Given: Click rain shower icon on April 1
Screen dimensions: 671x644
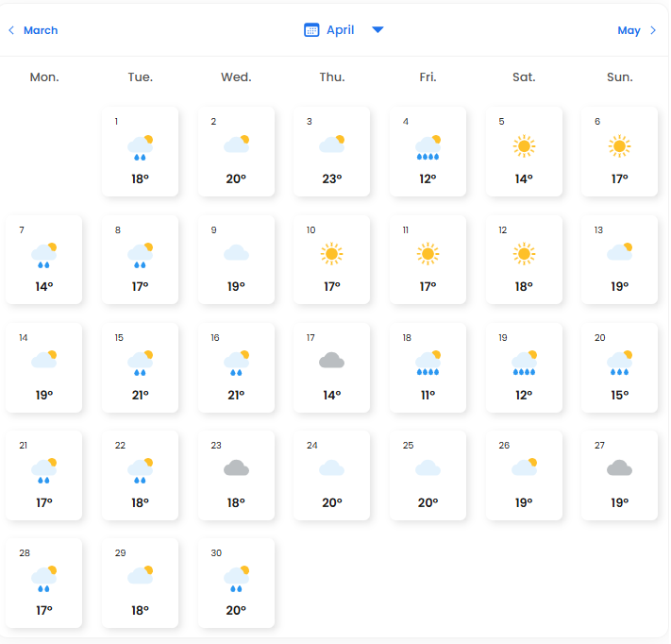Looking at the screenshot, I should pyautogui.click(x=140, y=146).
